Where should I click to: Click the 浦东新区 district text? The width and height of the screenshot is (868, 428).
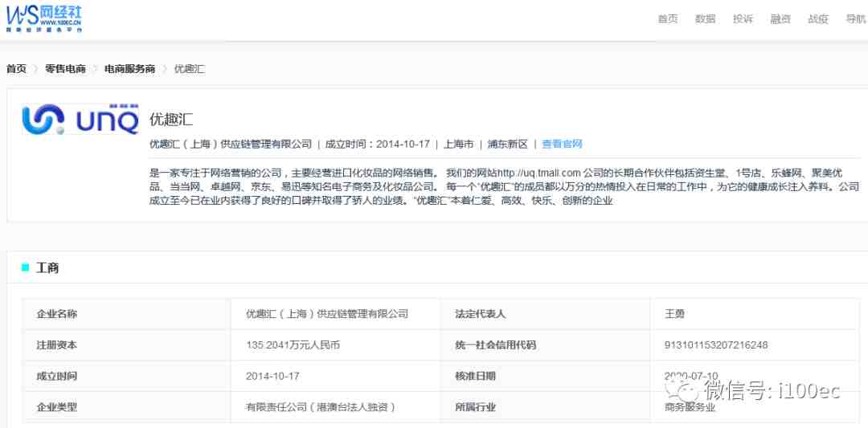pos(508,145)
